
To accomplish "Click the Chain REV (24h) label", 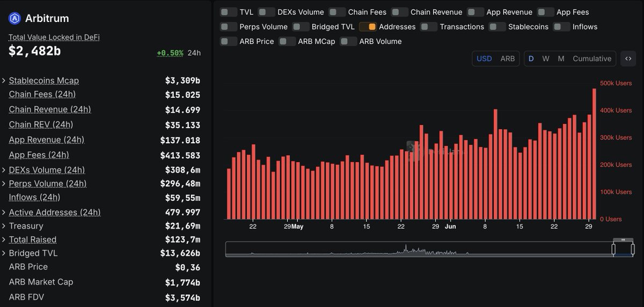I will (41, 125).
